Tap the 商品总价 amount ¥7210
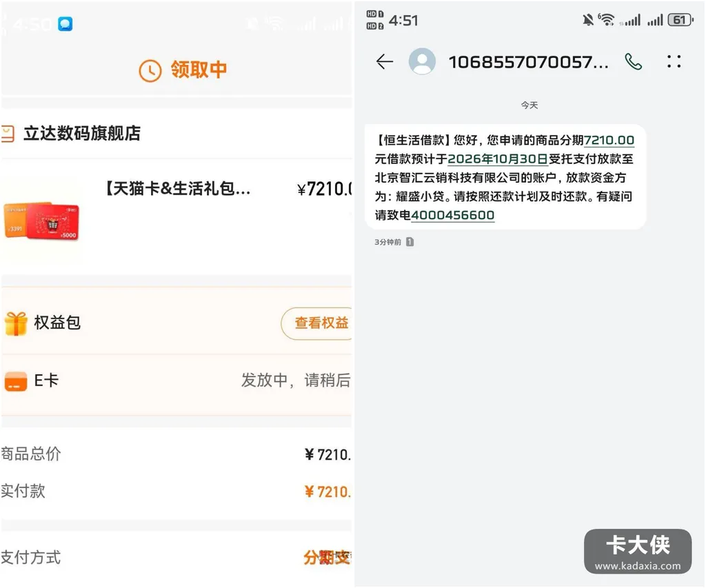Viewport: 706px width, 588px height. coord(327,455)
